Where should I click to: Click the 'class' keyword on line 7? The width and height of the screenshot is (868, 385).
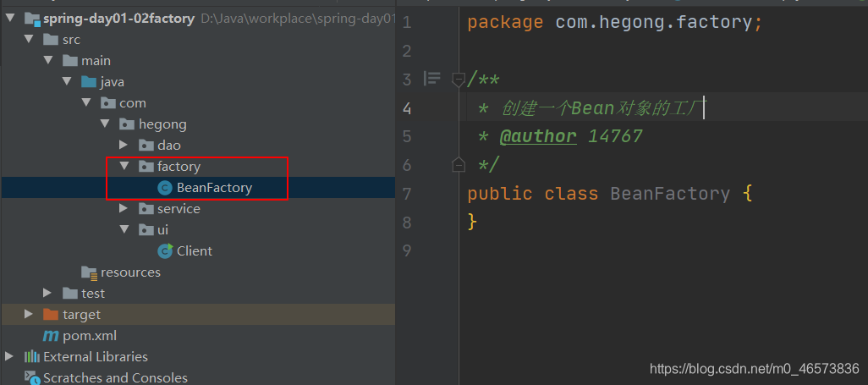(571, 194)
